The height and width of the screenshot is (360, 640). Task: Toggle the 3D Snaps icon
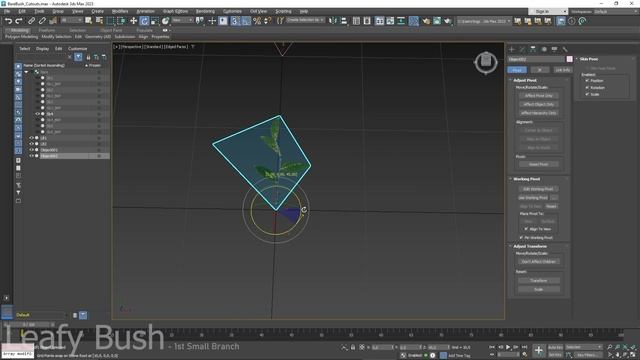point(235,21)
